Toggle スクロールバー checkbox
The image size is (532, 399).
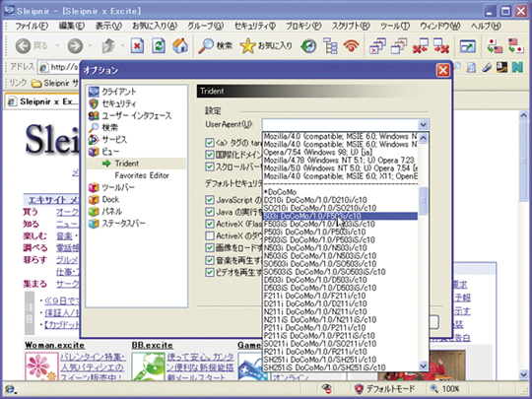210,166
